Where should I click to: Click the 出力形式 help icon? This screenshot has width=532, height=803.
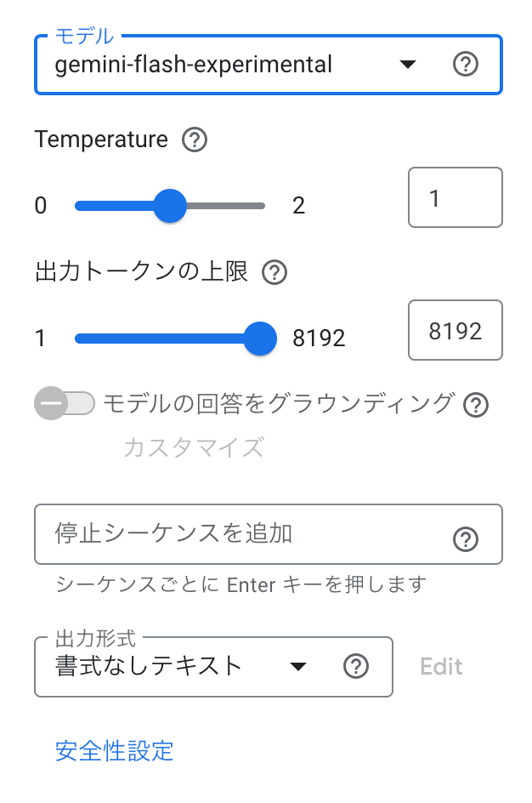click(x=356, y=667)
